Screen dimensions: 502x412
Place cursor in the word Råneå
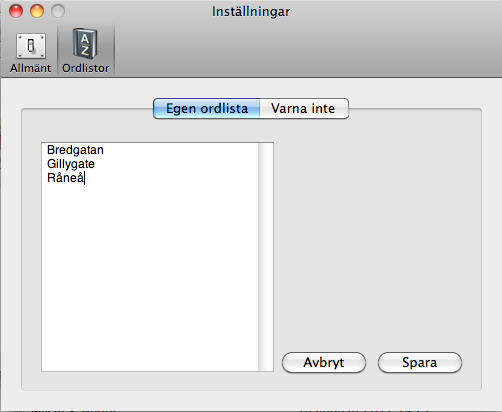(65, 178)
